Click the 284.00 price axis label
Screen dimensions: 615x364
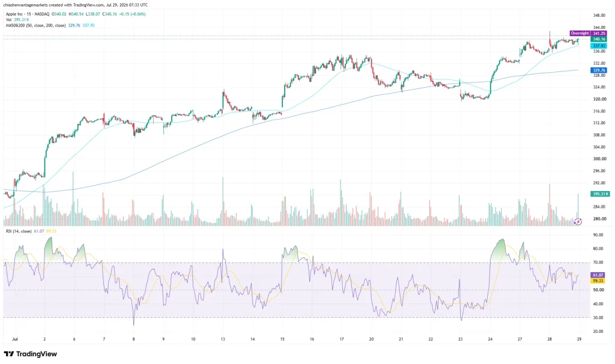(599, 207)
